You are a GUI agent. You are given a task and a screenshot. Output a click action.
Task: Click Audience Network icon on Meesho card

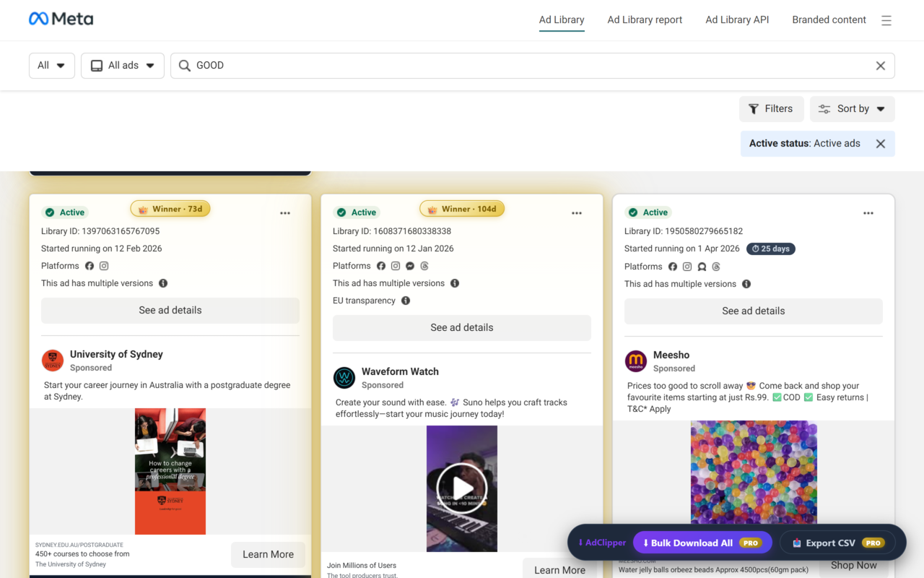pyautogui.click(x=702, y=267)
